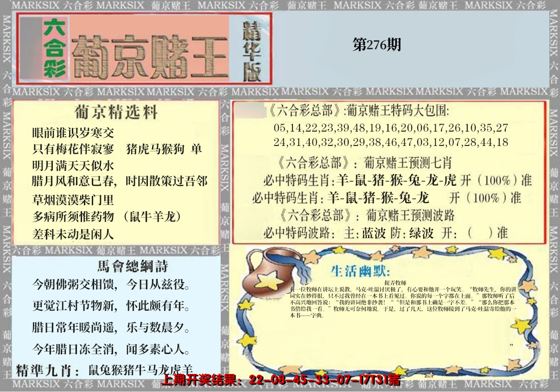Click the 猪虎马猴狗 单 hint text
Screen dimensions: 560x392
[x=164, y=149]
